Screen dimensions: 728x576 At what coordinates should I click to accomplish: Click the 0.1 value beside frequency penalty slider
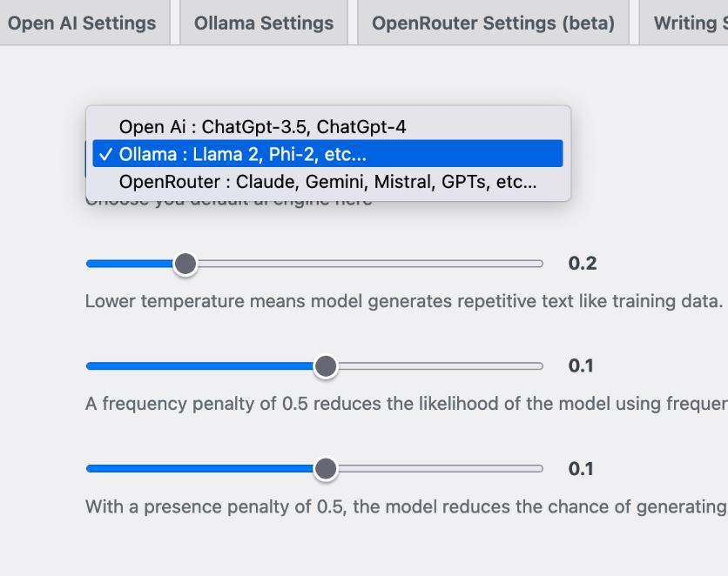click(x=581, y=366)
